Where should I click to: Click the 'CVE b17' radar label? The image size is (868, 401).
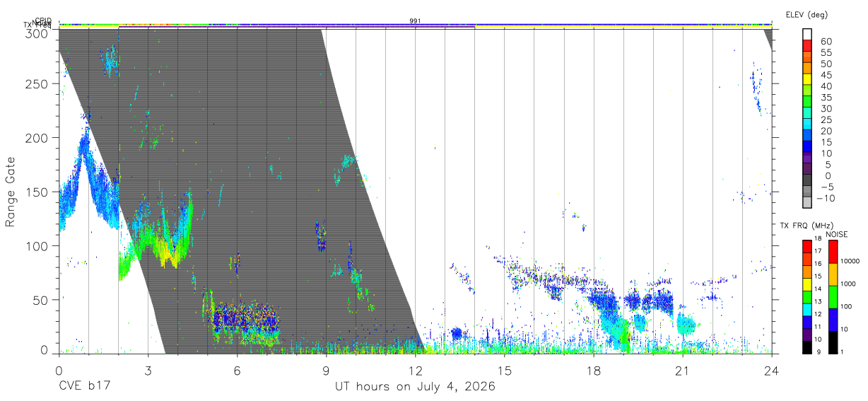(83, 387)
